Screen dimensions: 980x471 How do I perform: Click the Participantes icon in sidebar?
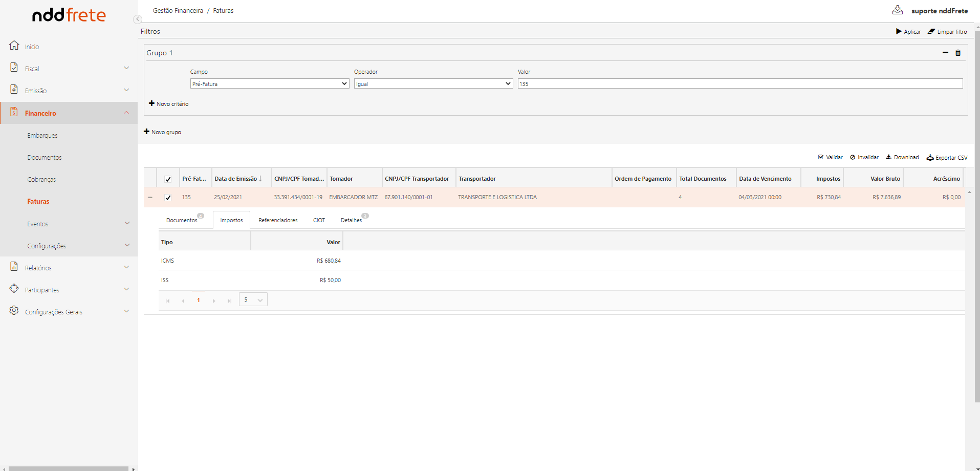pos(14,289)
